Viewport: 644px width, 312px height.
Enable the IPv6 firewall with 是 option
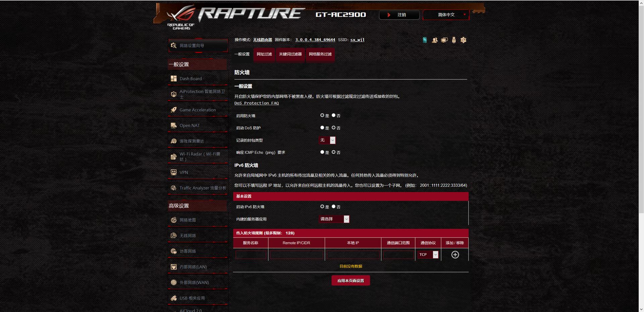click(x=322, y=207)
